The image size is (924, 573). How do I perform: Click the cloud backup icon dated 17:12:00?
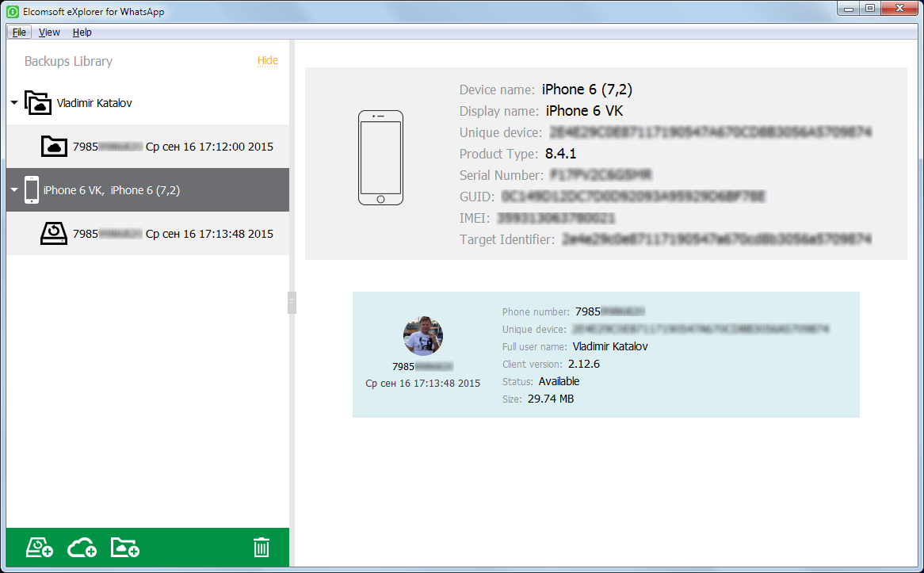click(53, 146)
